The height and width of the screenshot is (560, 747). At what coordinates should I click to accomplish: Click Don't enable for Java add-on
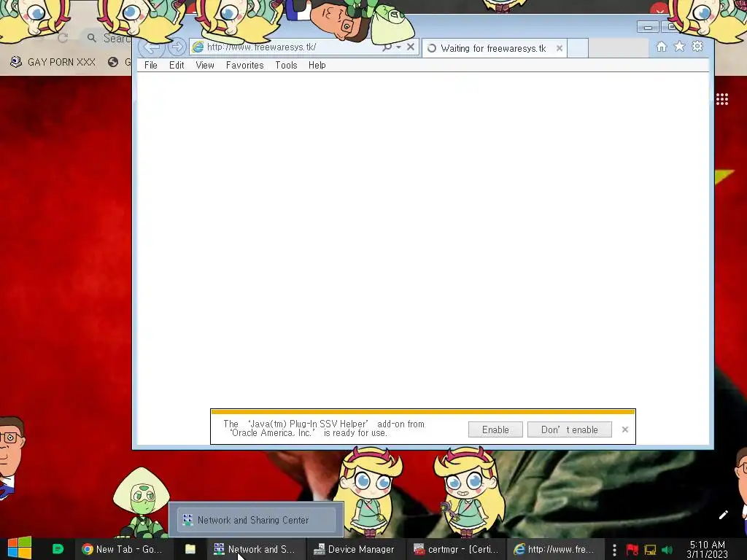[569, 429]
